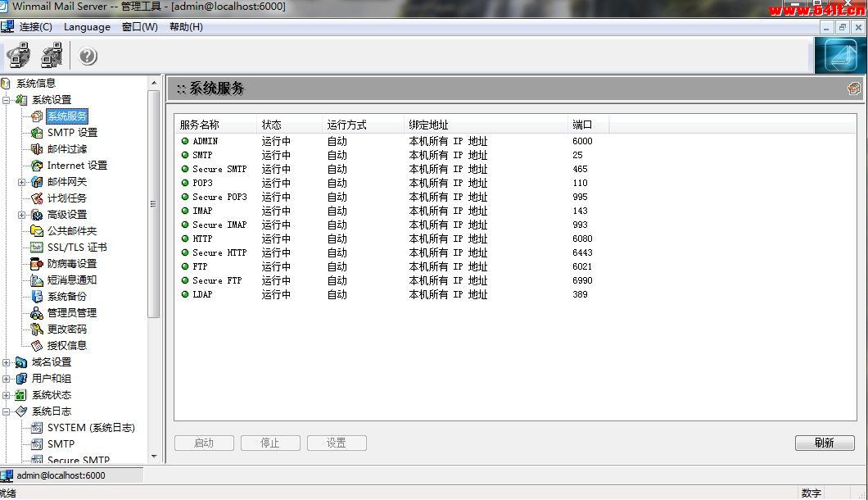
Task: Sort the list by 服务名称 column header
Action: [216, 125]
